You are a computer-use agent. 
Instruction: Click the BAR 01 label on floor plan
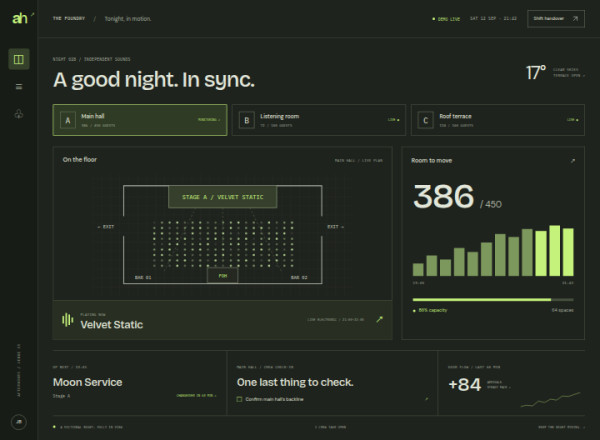click(143, 277)
